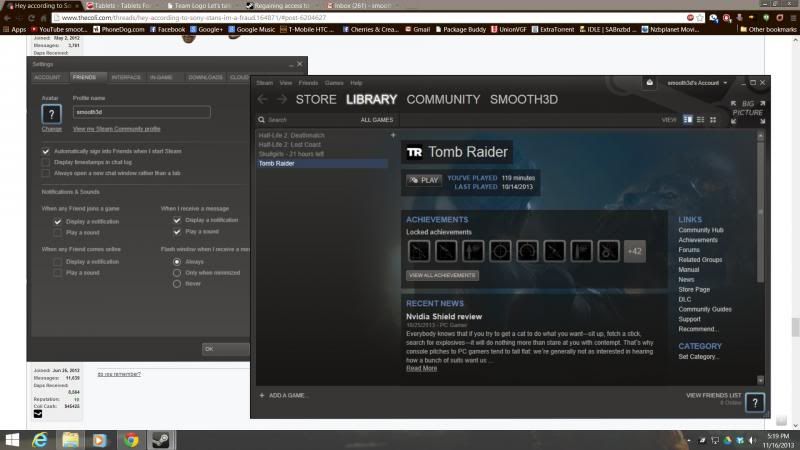Click the eighth locked achievement icon

pyautogui.click(x=608, y=251)
